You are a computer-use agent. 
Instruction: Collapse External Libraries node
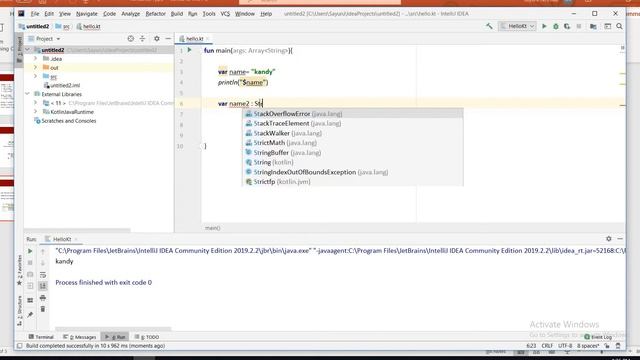click(28, 94)
